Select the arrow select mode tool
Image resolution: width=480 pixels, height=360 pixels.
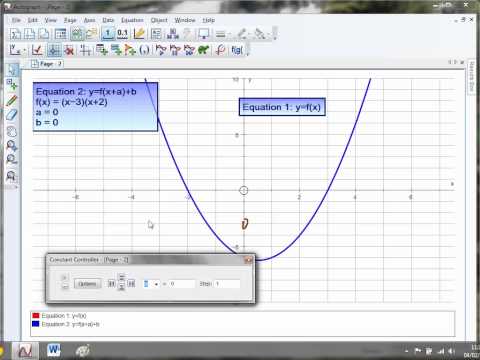12,69
